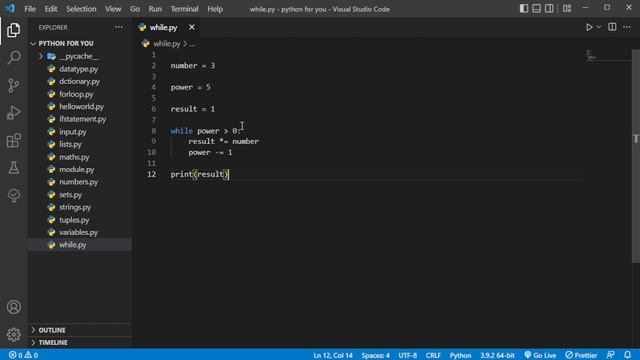Open the Manage settings gear

click(x=13, y=335)
